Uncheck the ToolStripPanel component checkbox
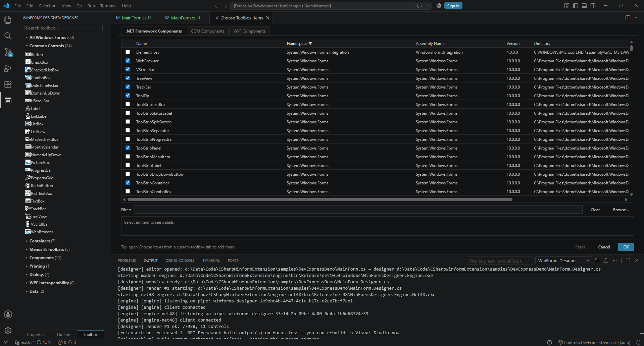The image size is (644, 346). point(128,148)
